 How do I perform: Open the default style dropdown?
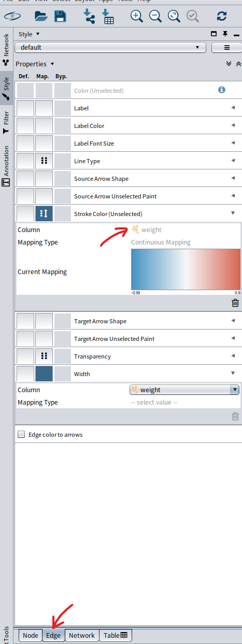pos(110,47)
